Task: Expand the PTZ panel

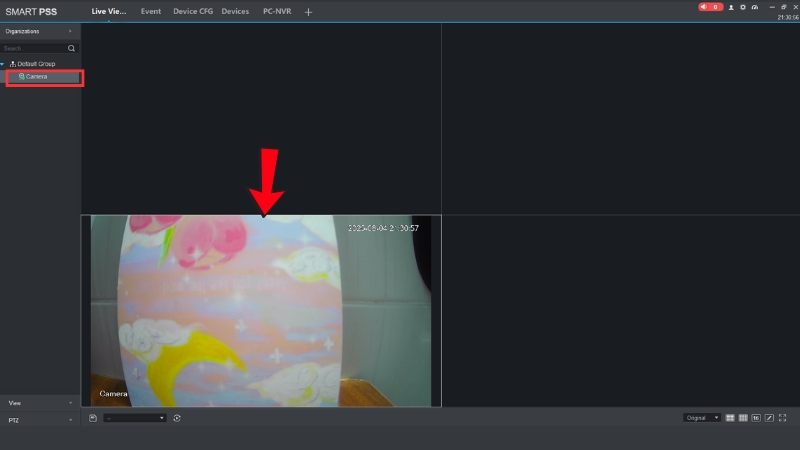Action: click(40, 420)
